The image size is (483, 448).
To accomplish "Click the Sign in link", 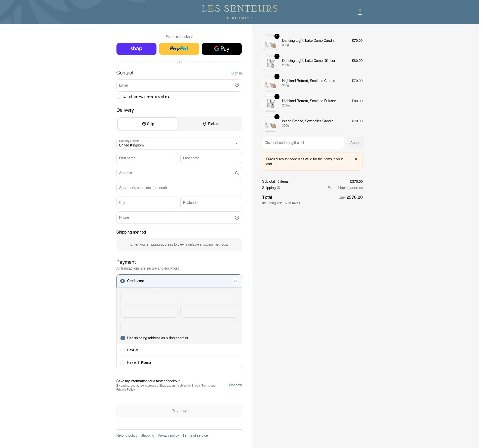I will click(236, 73).
